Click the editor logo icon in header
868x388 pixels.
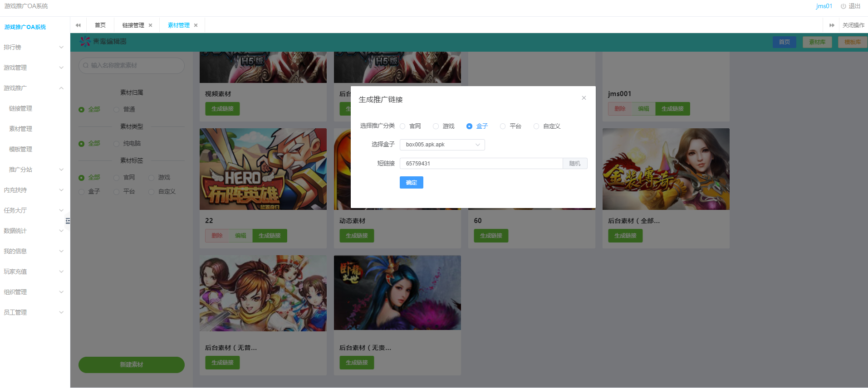pos(85,42)
